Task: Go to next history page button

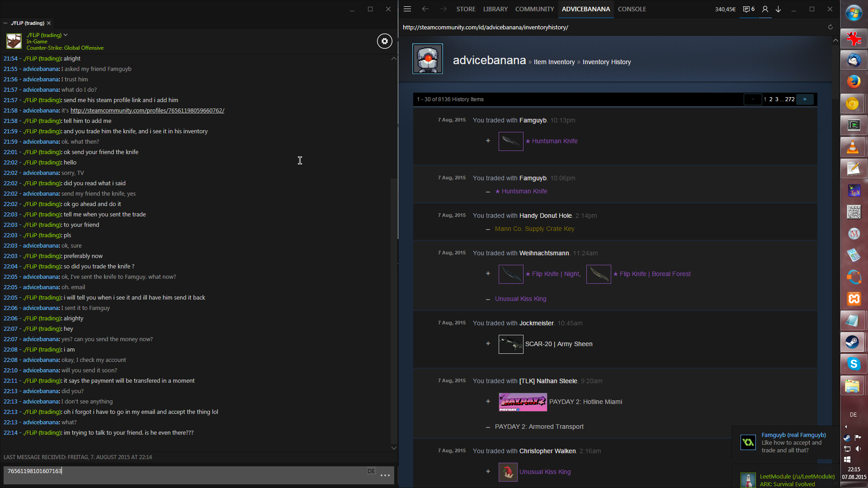Action: [805, 99]
